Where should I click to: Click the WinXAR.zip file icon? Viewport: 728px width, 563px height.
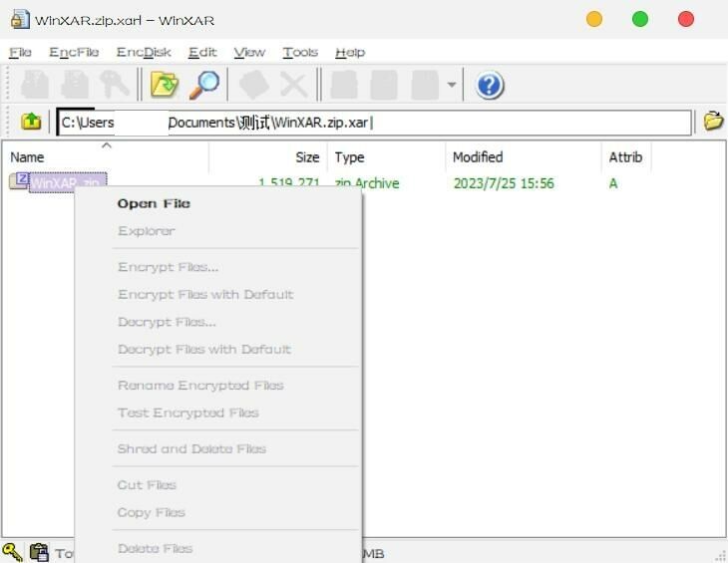pyautogui.click(x=19, y=182)
